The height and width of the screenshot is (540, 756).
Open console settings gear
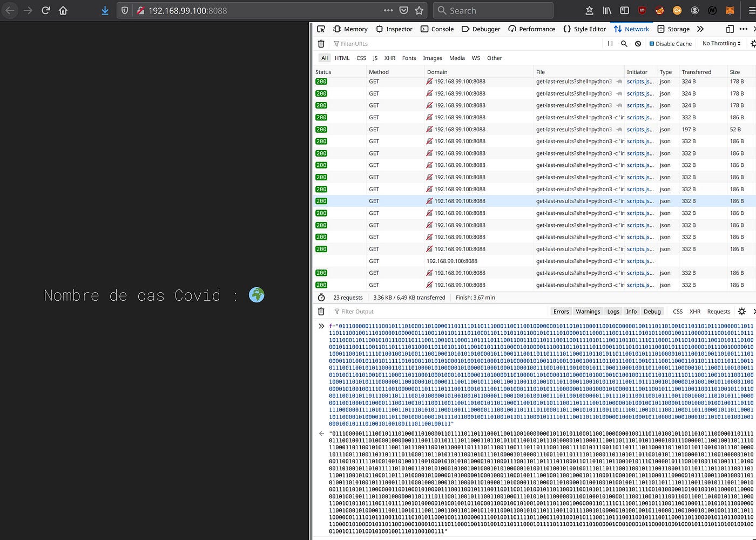742,312
